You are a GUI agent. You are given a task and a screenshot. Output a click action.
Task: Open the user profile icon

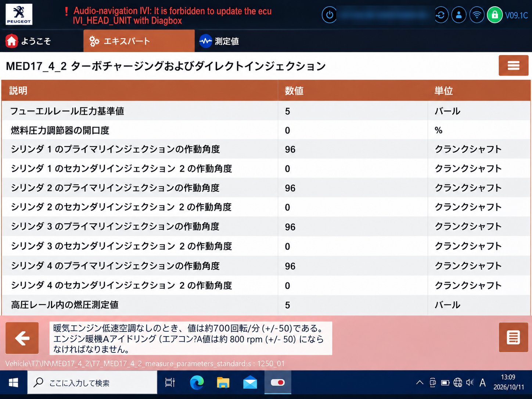(459, 15)
